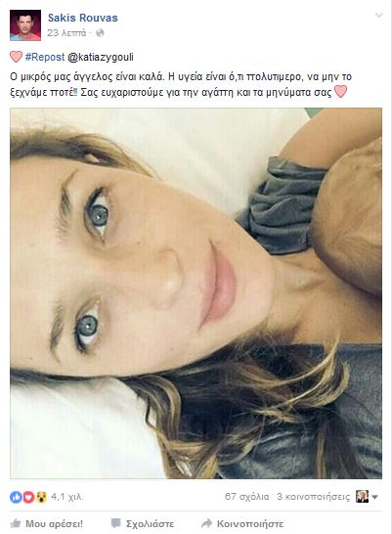Viewport: 392px width, 534px height.
Task: Open the 3 κοινοποιήσεις shares link
Action: pyautogui.click(x=314, y=497)
